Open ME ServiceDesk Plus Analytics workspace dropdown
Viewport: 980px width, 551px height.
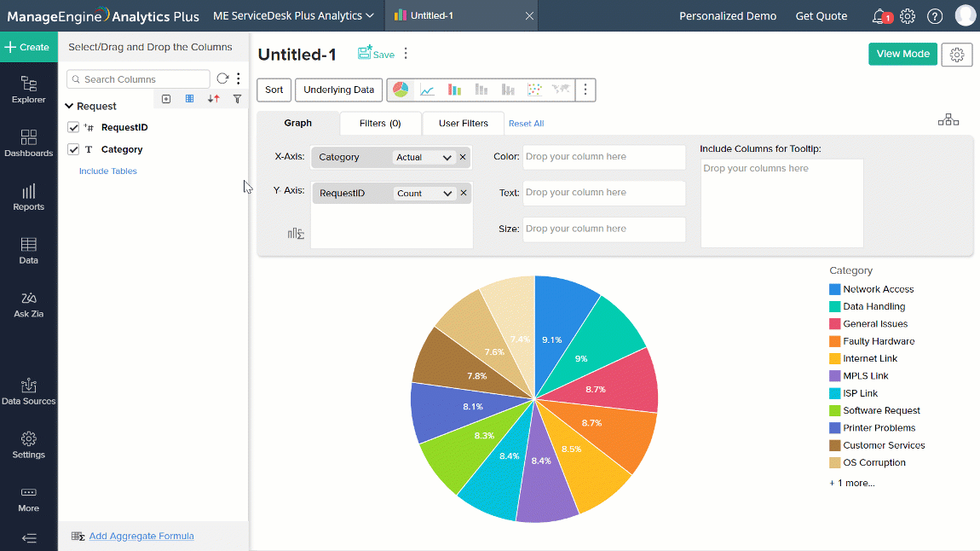coord(294,15)
